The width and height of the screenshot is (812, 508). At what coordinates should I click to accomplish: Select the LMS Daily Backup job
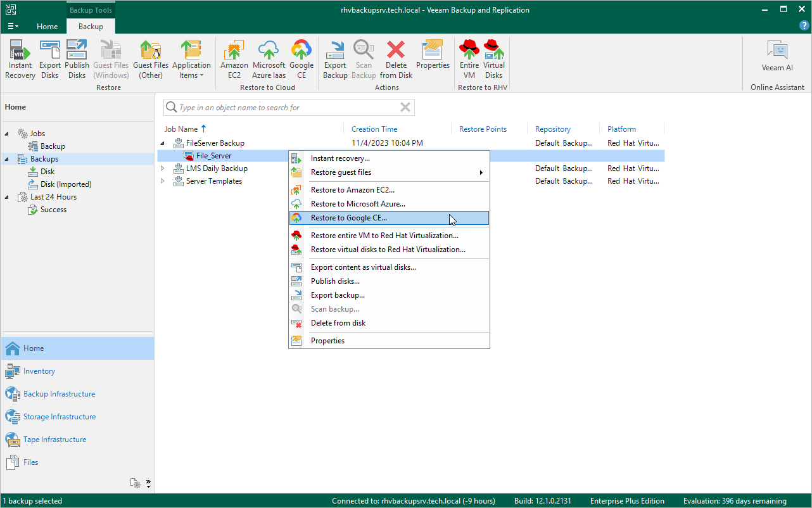[x=217, y=168]
